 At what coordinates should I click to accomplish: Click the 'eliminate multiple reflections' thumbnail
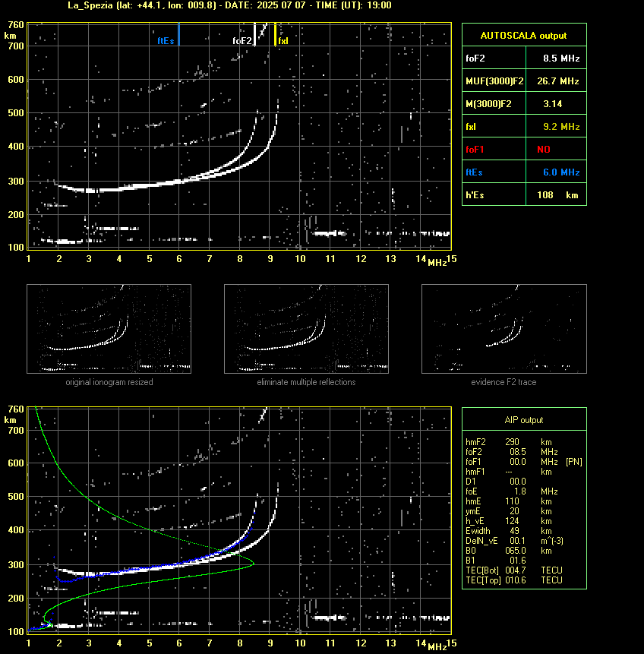point(306,329)
